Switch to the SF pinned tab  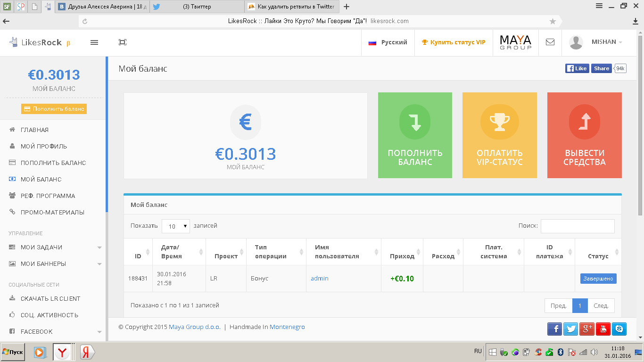coord(7,7)
